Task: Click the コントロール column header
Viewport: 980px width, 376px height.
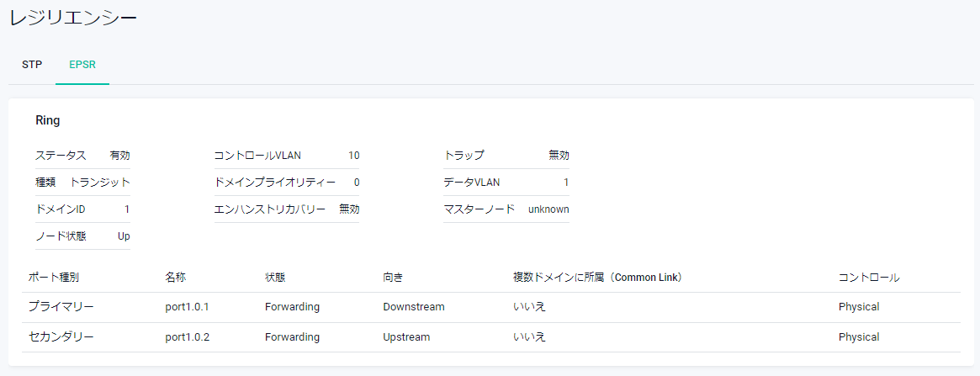Action: 869,278
